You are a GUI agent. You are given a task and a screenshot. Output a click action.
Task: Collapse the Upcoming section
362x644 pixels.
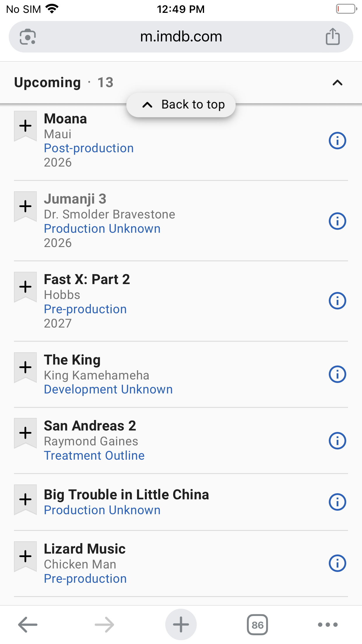(337, 83)
